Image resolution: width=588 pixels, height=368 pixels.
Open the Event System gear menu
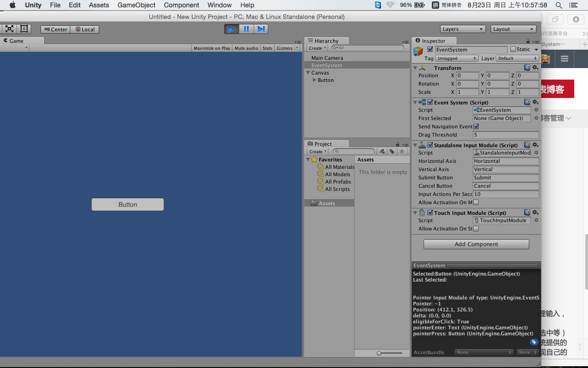click(535, 102)
